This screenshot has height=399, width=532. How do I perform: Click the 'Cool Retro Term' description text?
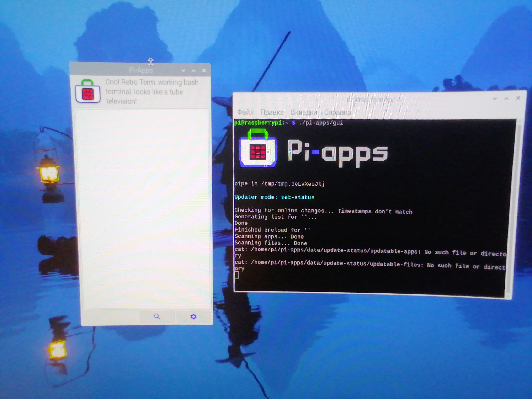click(x=151, y=92)
